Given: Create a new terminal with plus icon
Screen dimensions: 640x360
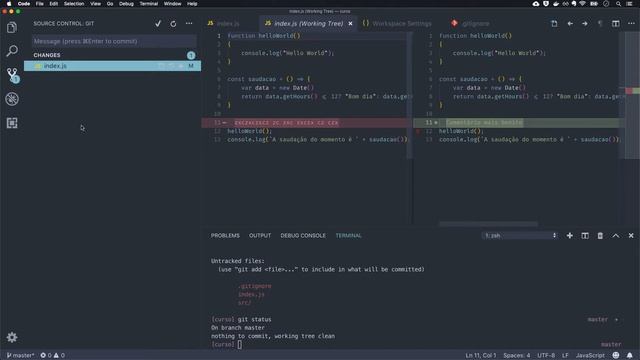Looking at the screenshot, I should 569,236.
